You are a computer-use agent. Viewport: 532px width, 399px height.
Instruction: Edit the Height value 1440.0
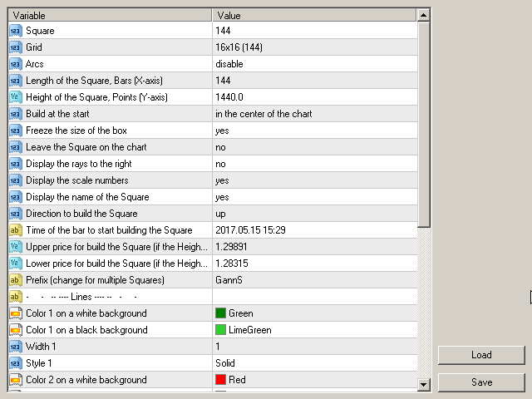click(315, 97)
